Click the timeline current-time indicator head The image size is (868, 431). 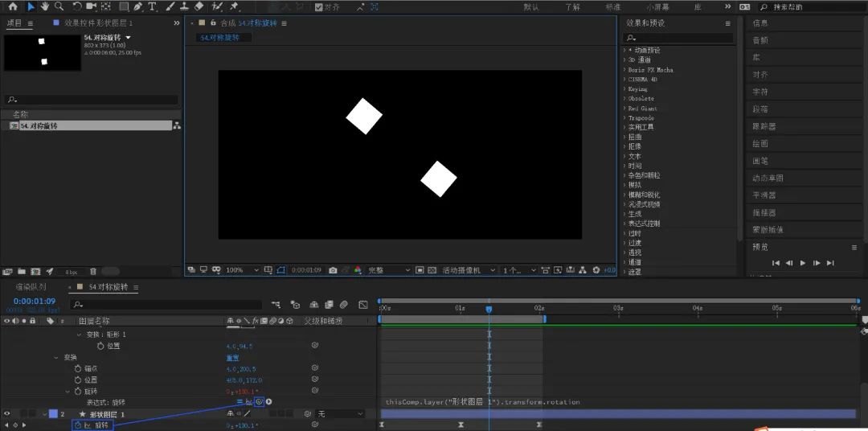[489, 309]
